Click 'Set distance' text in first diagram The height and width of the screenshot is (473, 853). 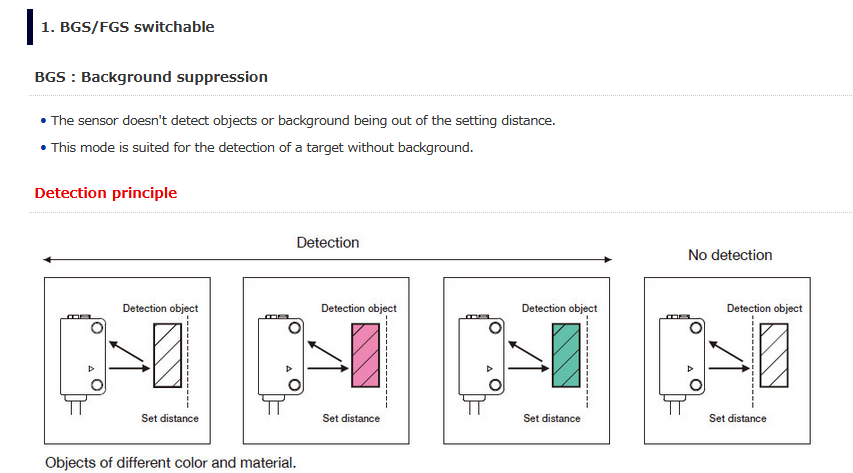tap(170, 418)
